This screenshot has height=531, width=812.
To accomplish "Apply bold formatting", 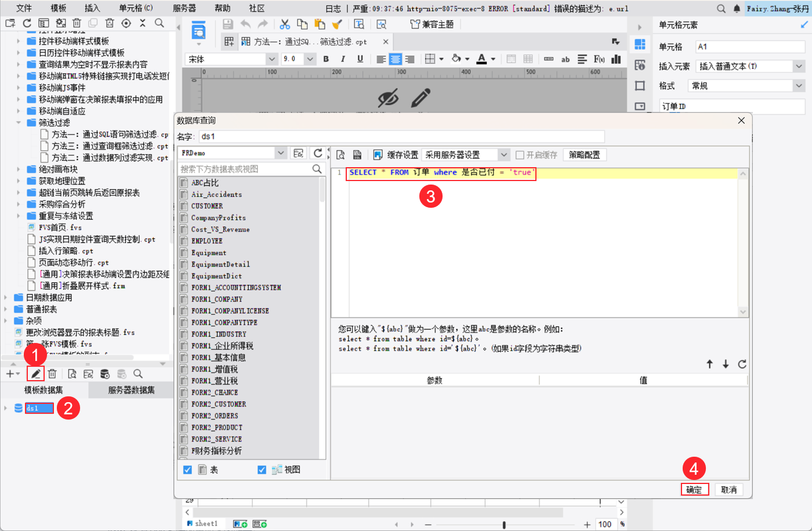I will click(x=326, y=59).
